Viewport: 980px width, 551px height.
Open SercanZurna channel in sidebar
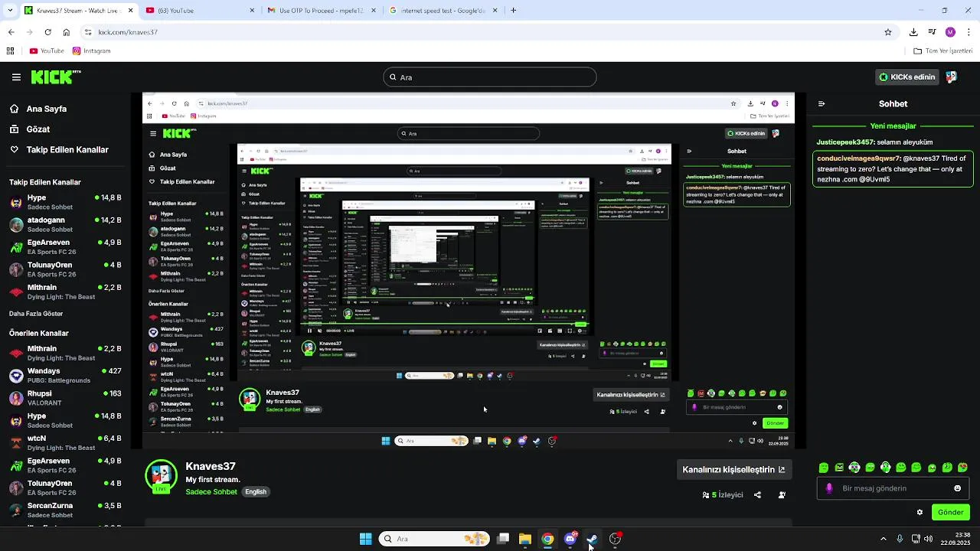click(65, 510)
